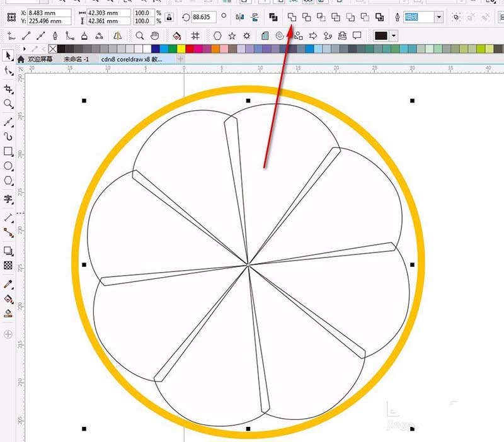Image resolution: width=504 pixels, height=442 pixels.
Task: Select the Flowchart shapes tool
Action: click(x=328, y=36)
